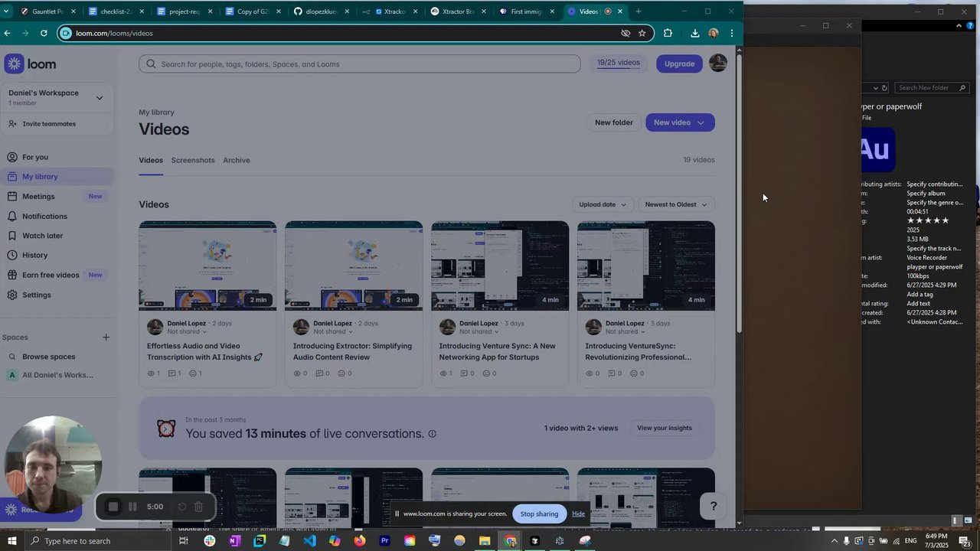This screenshot has width=980, height=551.
Task: Click the Audition file icon in Explorer
Action: tap(877, 149)
